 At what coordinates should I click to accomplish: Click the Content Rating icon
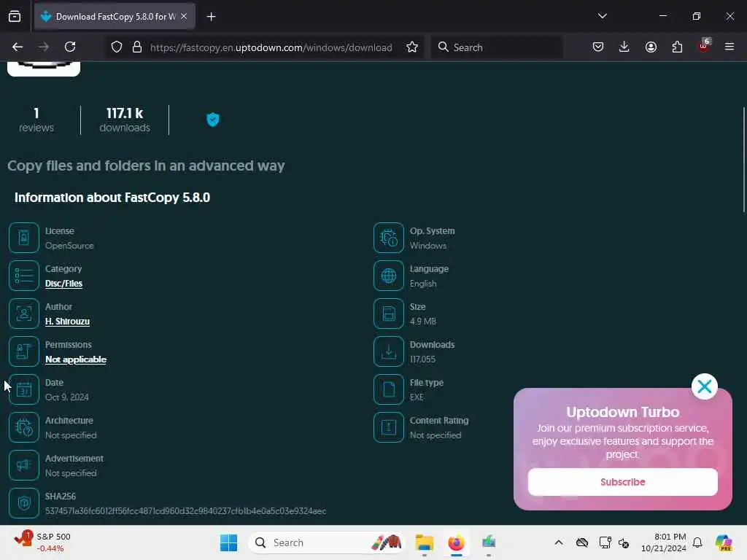coord(389,427)
